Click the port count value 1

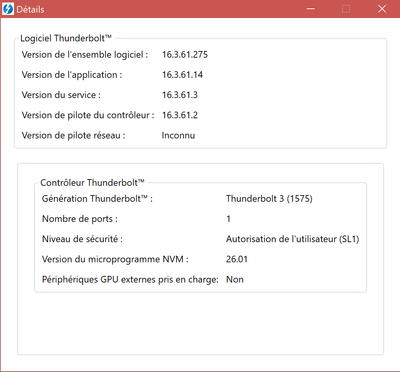(228, 219)
